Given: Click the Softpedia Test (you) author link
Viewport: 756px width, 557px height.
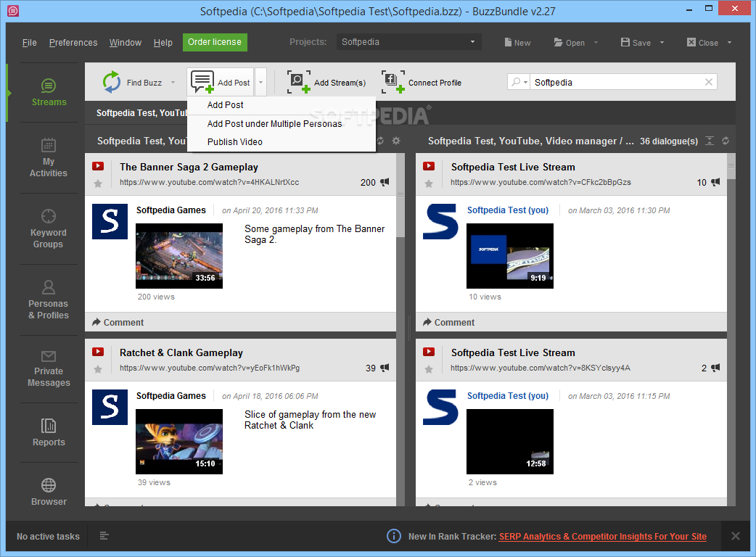Looking at the screenshot, I should [x=508, y=210].
